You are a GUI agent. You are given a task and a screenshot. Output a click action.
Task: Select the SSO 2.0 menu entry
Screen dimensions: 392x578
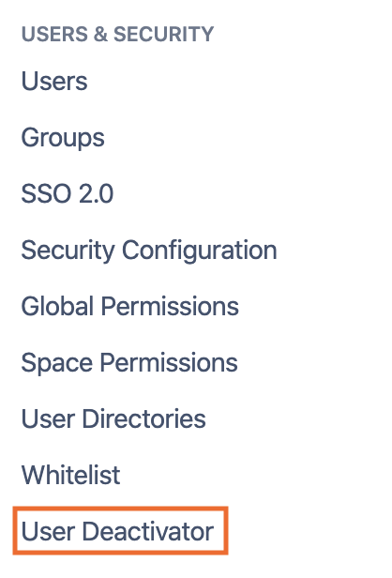[x=68, y=193]
